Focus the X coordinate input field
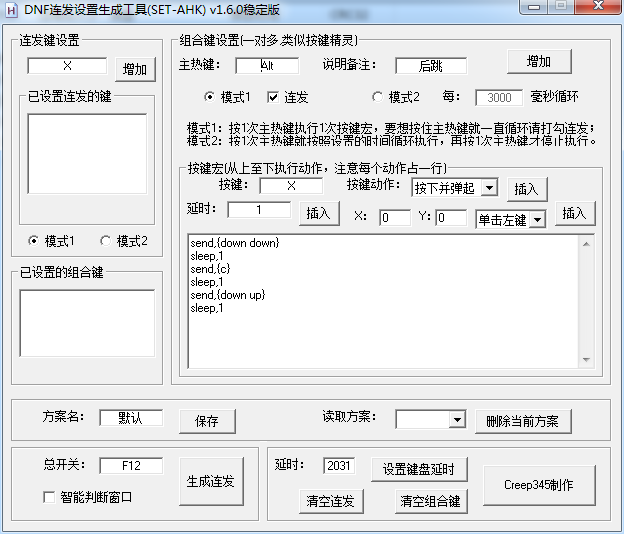The width and height of the screenshot is (624, 534). pyautogui.click(x=395, y=218)
